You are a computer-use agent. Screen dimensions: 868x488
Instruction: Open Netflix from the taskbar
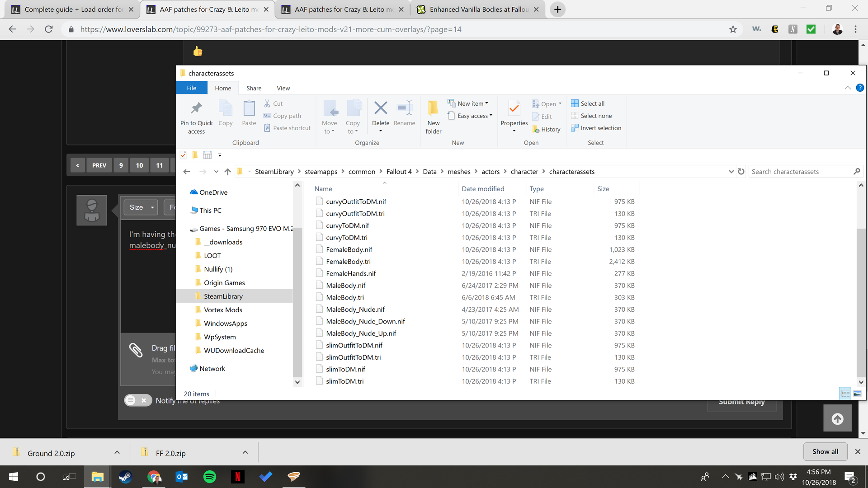(237, 477)
